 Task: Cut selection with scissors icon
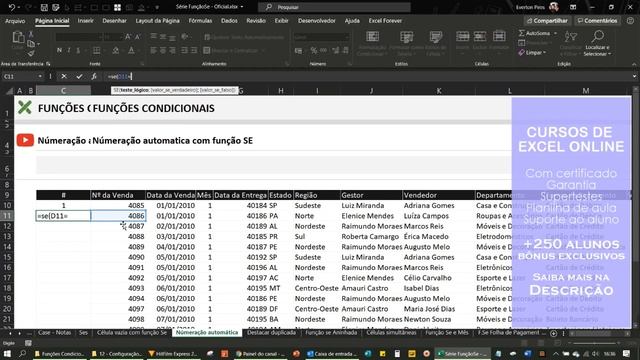pyautogui.click(x=31, y=34)
